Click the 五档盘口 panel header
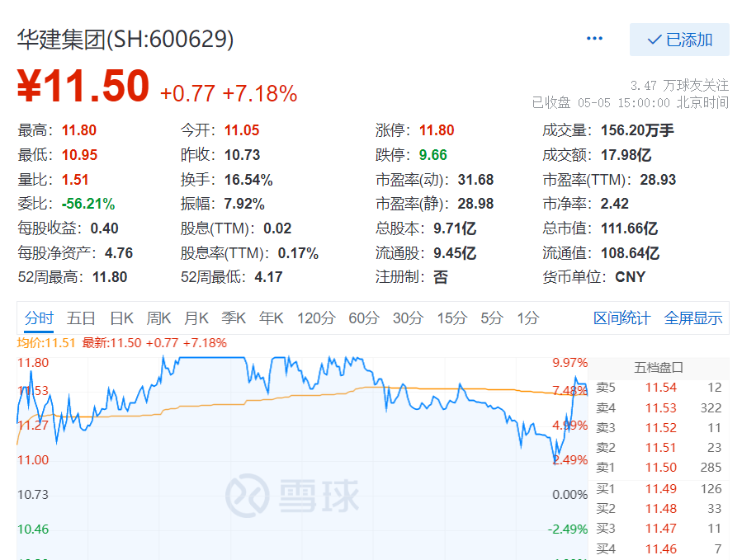The image size is (742, 560). tap(659, 368)
